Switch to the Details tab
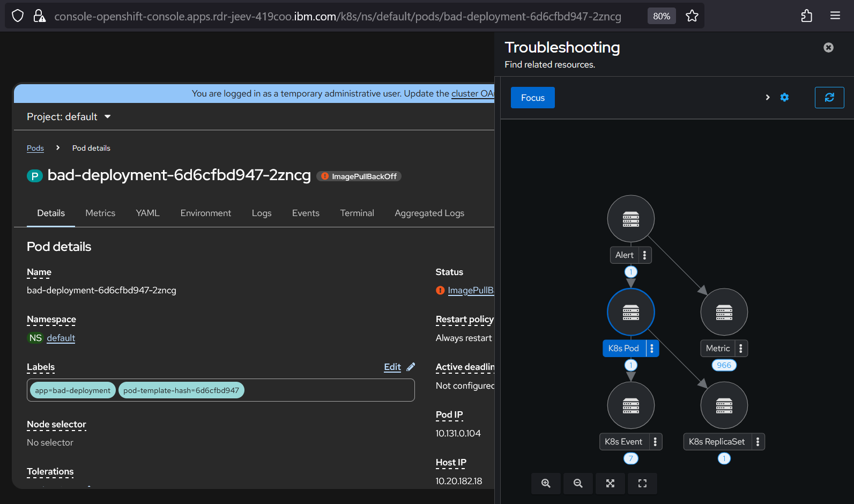The width and height of the screenshot is (854, 504). (51, 213)
